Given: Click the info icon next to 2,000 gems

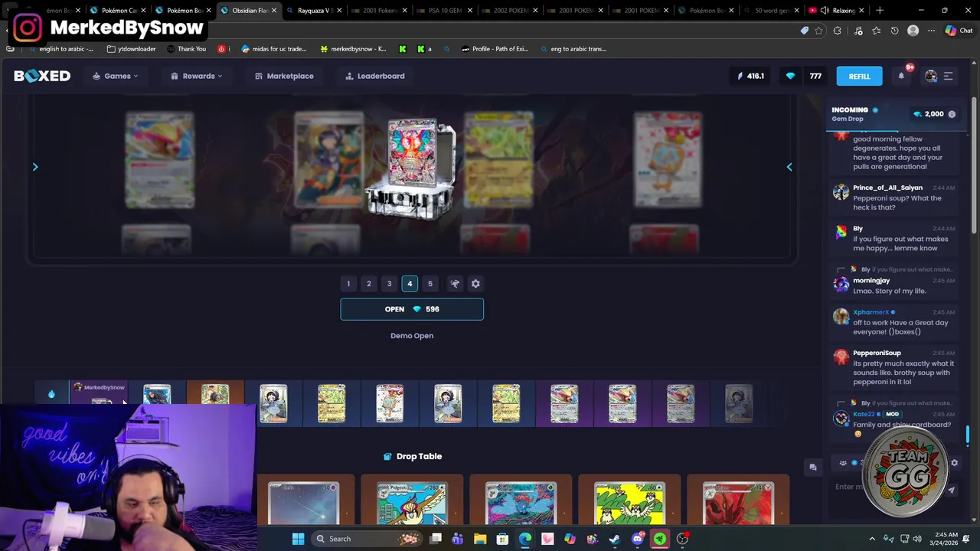Looking at the screenshot, I should (x=952, y=114).
